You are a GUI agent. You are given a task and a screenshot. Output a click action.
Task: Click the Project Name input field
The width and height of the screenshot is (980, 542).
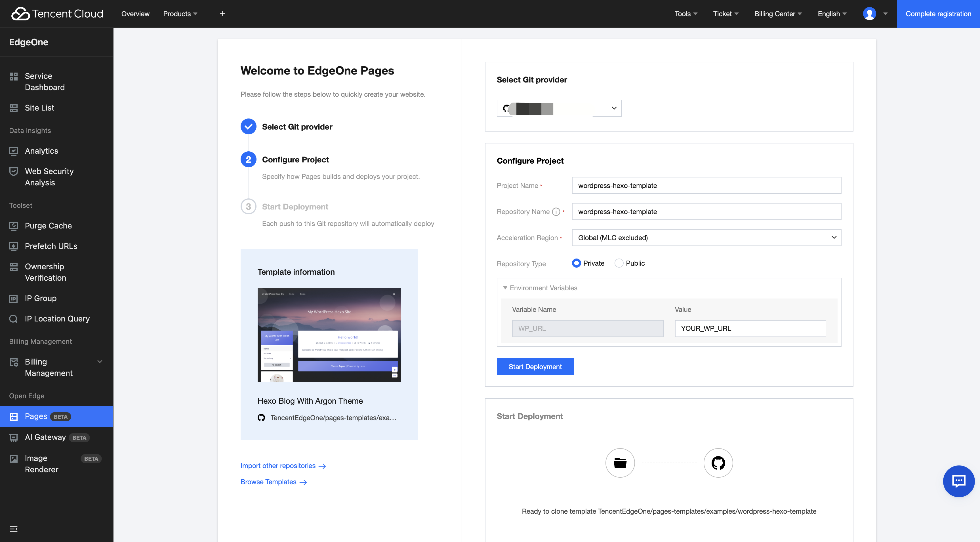pos(706,185)
